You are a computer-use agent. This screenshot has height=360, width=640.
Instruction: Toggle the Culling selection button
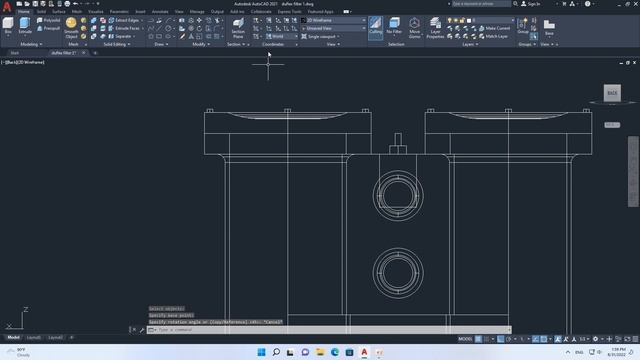[x=376, y=27]
